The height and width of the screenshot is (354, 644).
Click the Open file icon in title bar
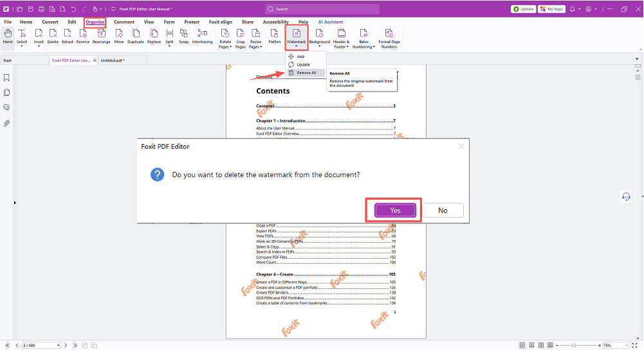pyautogui.click(x=19, y=9)
